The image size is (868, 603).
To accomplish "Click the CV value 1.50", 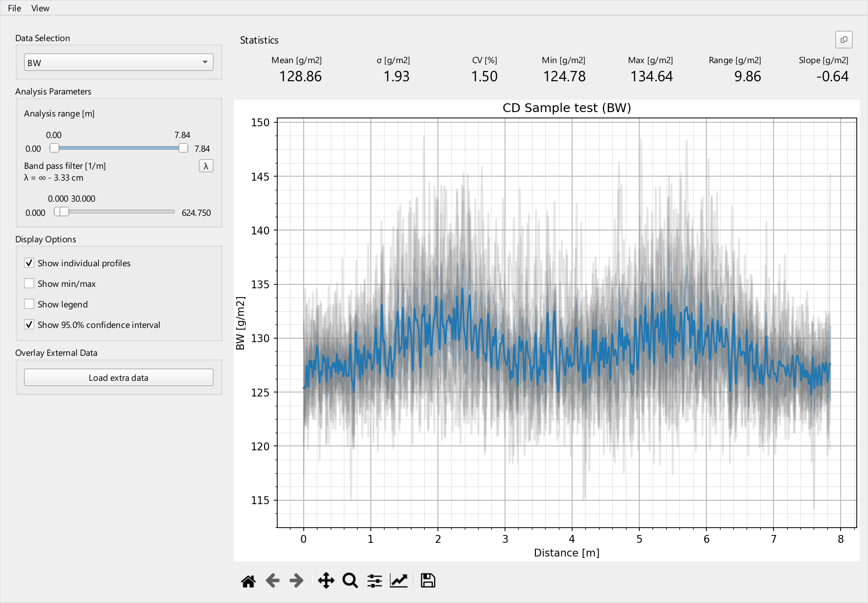I will [x=484, y=76].
